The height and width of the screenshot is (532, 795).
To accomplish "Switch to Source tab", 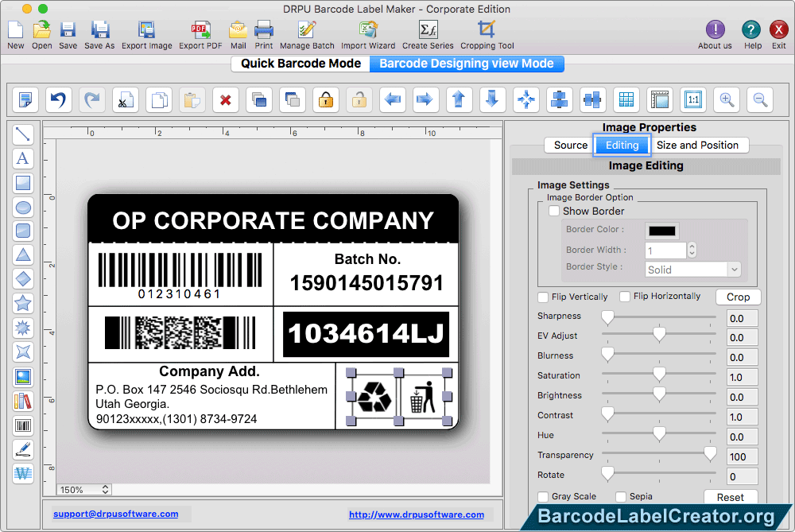I will (570, 145).
